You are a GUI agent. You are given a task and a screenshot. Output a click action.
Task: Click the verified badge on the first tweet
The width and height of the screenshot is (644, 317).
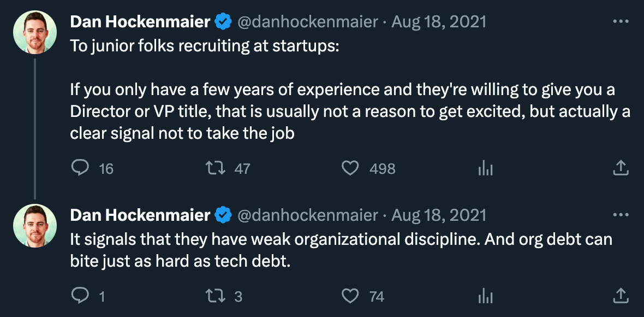point(222,22)
